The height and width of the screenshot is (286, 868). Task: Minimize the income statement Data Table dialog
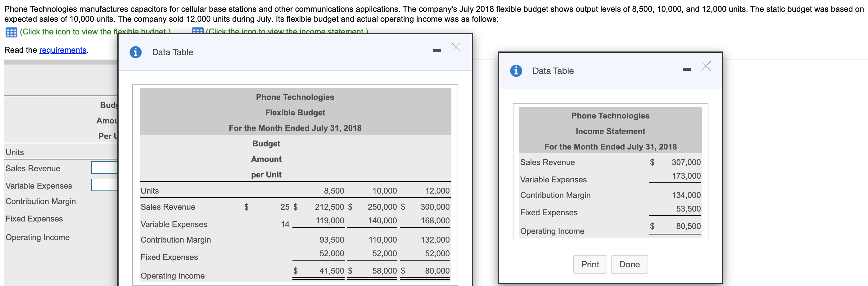click(687, 69)
